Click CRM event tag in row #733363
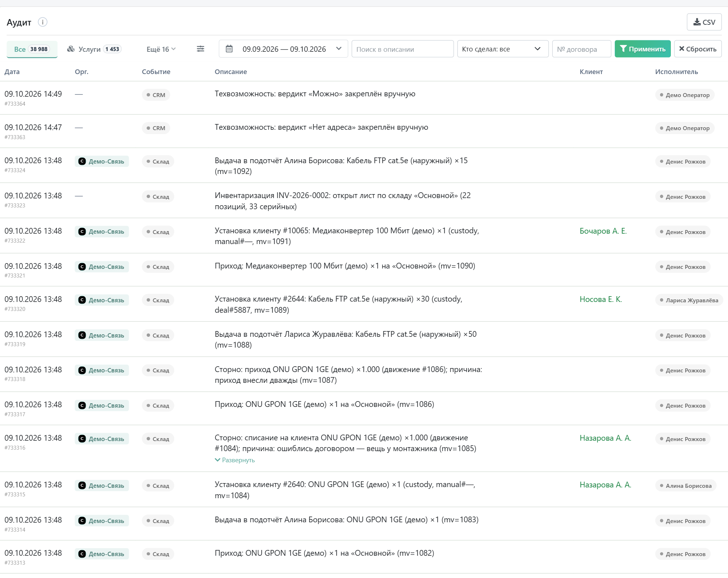 point(156,128)
